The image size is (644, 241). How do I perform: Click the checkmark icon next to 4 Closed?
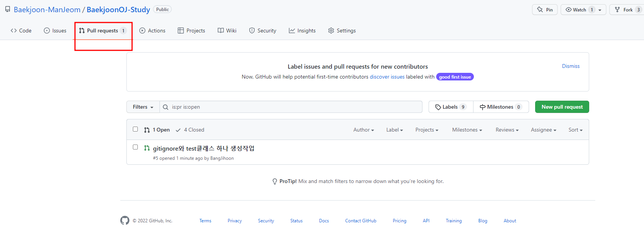(178, 130)
